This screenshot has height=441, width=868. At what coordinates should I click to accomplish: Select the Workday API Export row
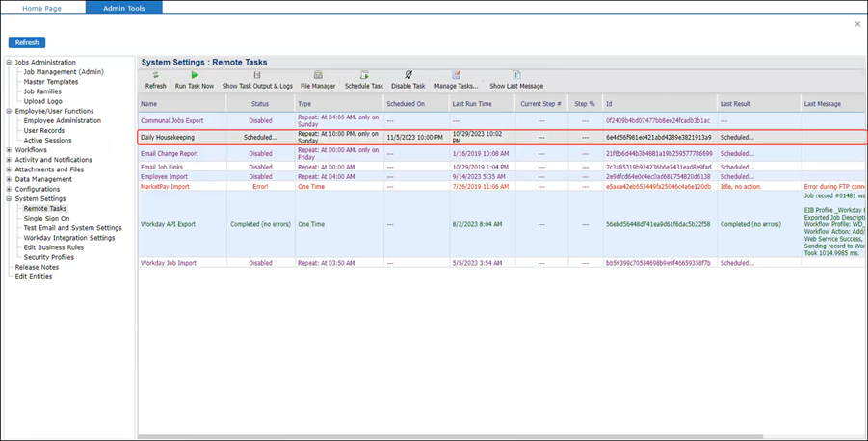tap(168, 224)
